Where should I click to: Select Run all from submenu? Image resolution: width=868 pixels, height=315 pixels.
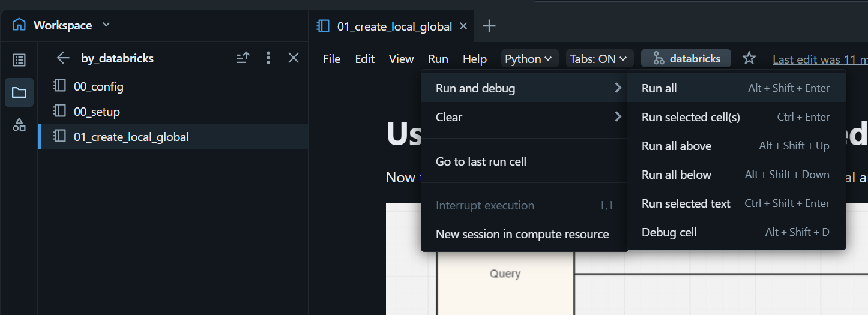tap(659, 88)
